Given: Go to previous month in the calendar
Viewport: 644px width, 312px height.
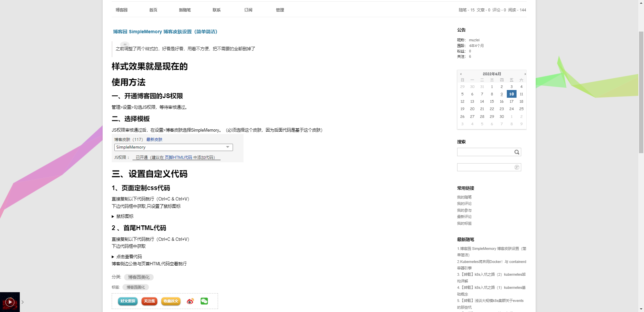Looking at the screenshot, I should click(x=461, y=74).
